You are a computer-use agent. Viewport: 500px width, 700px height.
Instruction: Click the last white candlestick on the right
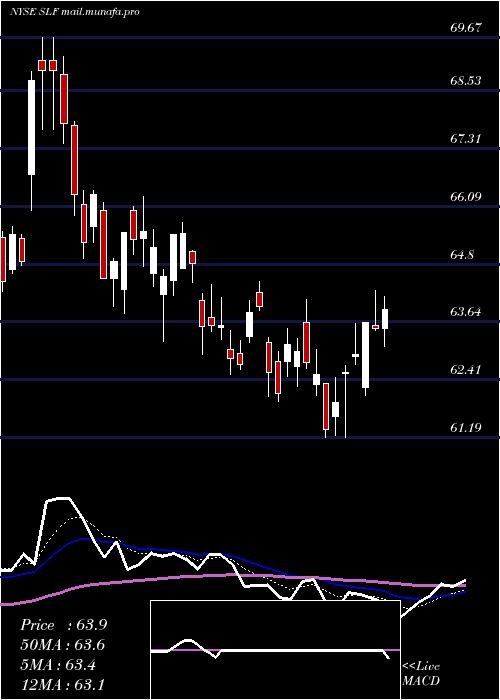pos(385,319)
